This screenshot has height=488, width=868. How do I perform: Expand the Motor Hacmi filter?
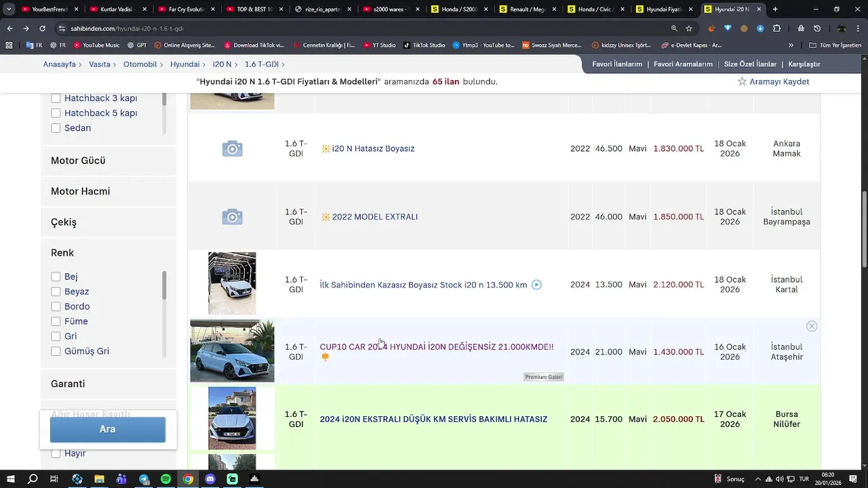point(108,191)
